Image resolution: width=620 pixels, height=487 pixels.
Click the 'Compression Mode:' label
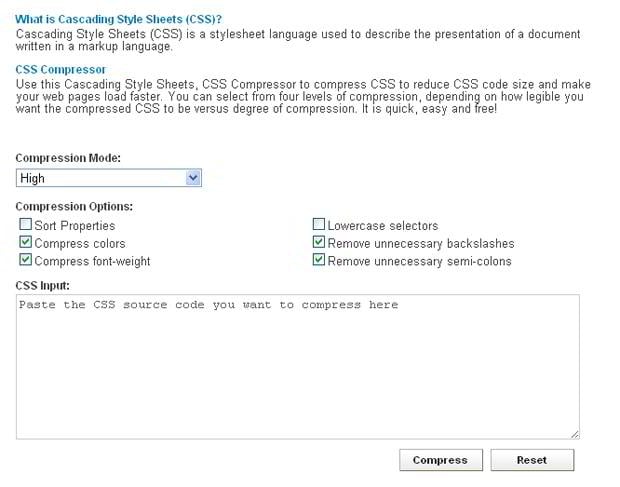point(68,158)
